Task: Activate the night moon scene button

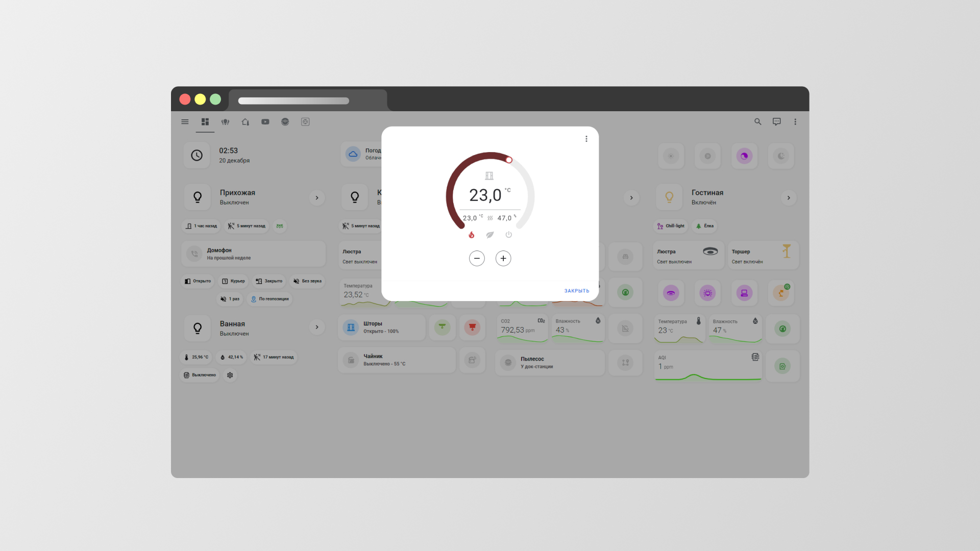Action: [781, 156]
